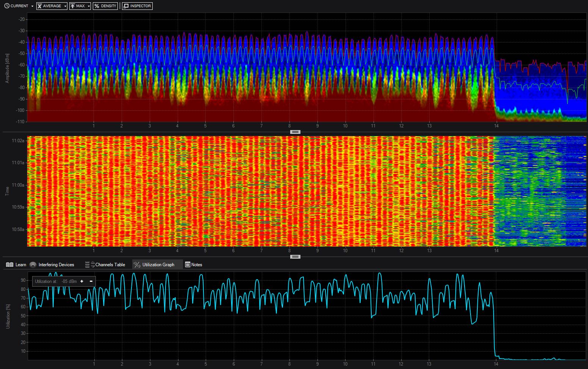
Task: Click the Max trace up-arrow icon
Action: click(x=72, y=6)
